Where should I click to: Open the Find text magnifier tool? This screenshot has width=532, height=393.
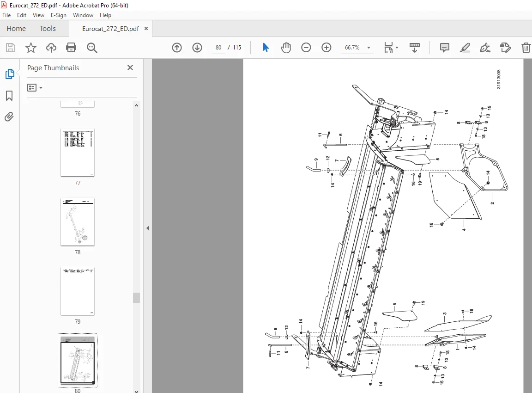click(92, 48)
